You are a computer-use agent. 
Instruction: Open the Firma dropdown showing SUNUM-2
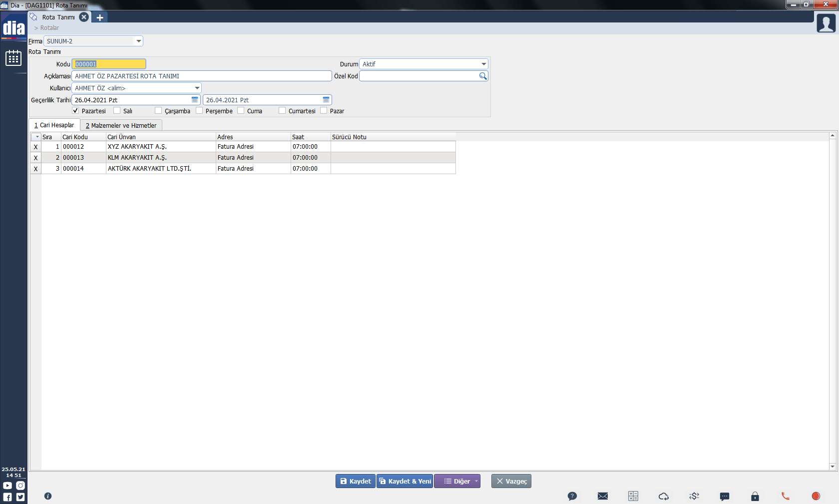point(93,41)
